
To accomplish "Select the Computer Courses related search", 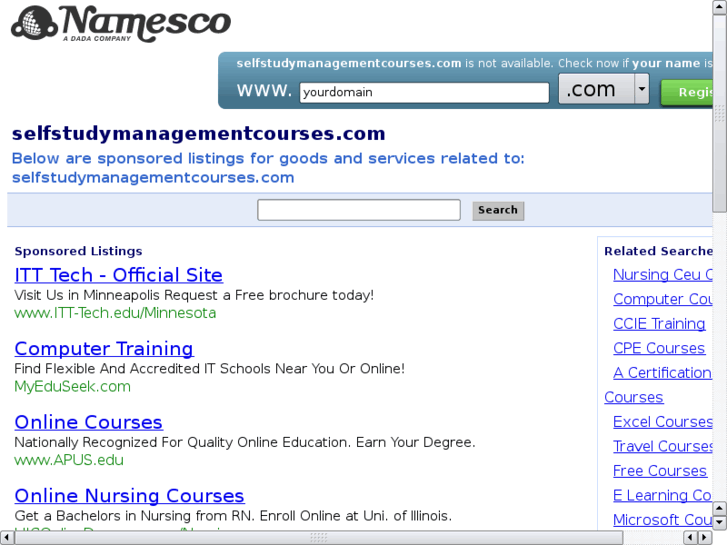I will click(x=663, y=299).
